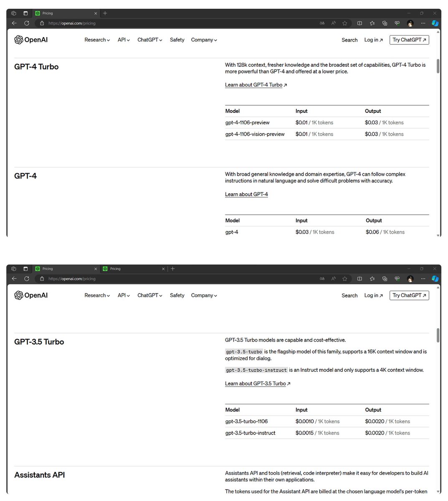View site info lock icon in top window
This screenshot has width=448, height=501.
(x=42, y=23)
